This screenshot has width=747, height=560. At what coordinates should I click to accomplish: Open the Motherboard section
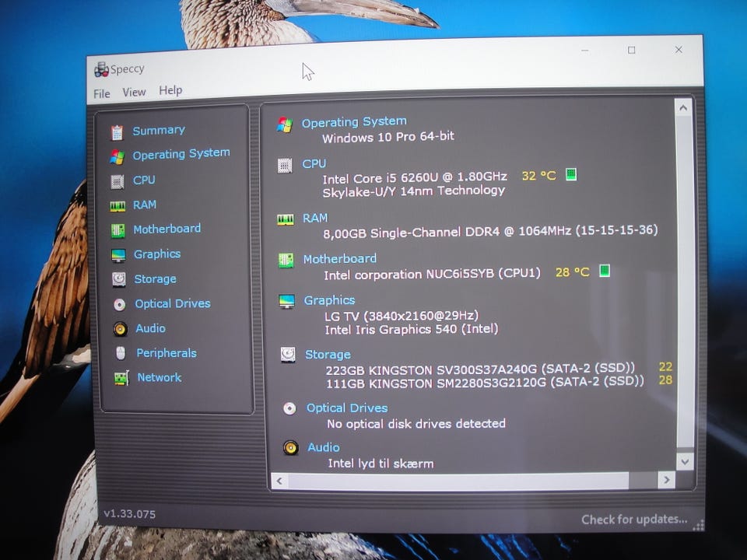pyautogui.click(x=167, y=229)
